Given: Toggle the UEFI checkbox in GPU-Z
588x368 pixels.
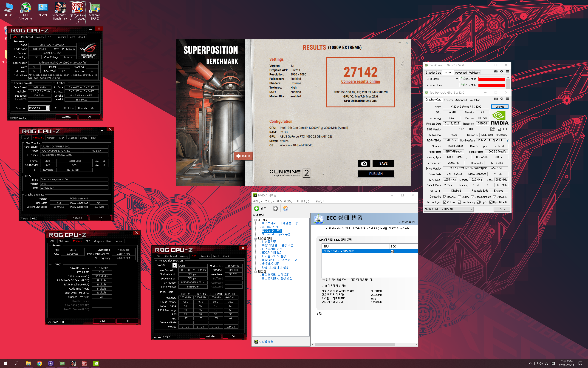Looking at the screenshot, I should tap(499, 129).
